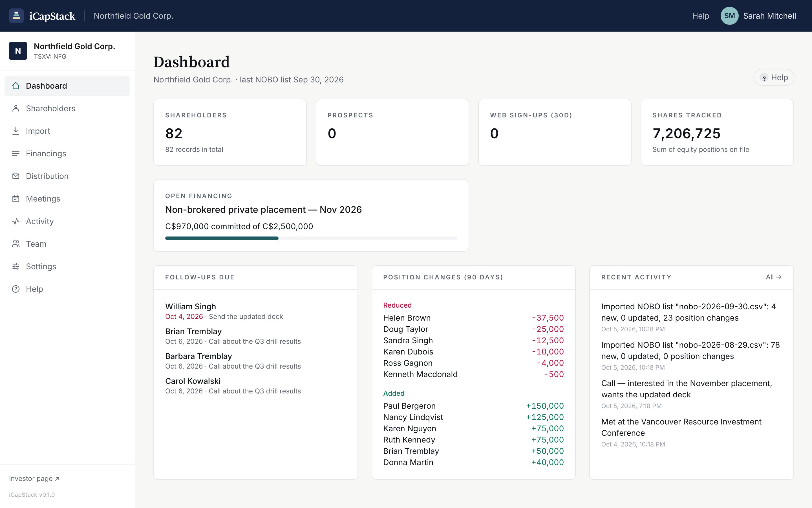Click the open financing progress bar
This screenshot has width=812, height=508.
[311, 238]
